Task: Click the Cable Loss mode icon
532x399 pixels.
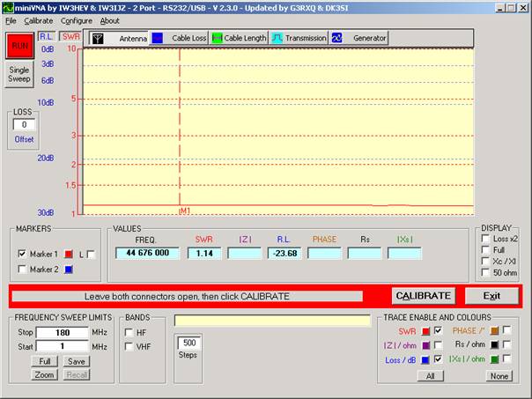Action: point(157,39)
